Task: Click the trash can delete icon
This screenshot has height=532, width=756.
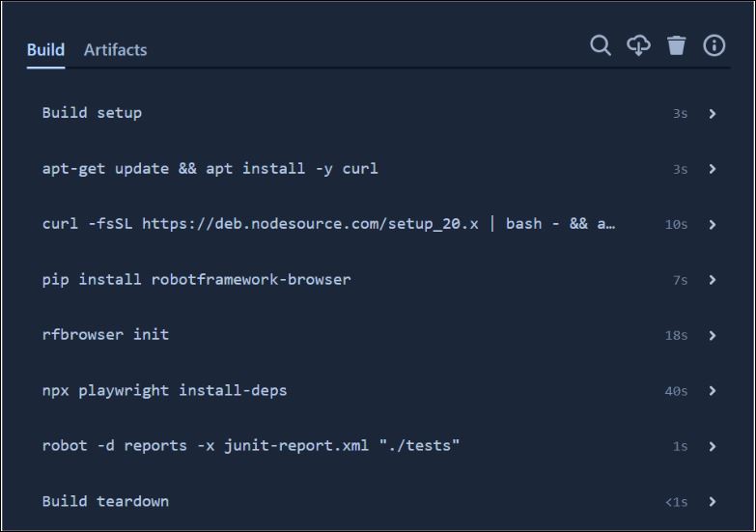Action: coord(676,45)
